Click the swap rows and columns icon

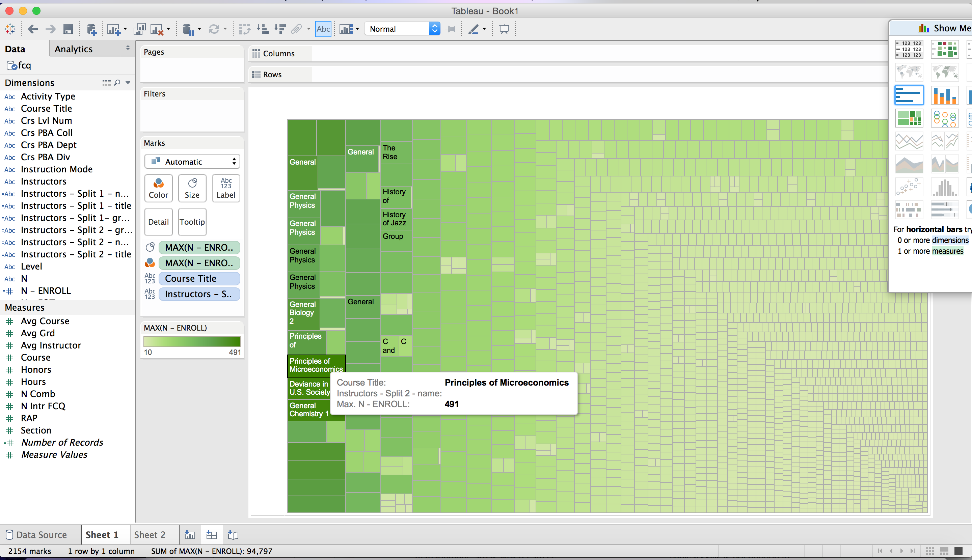pyautogui.click(x=245, y=29)
